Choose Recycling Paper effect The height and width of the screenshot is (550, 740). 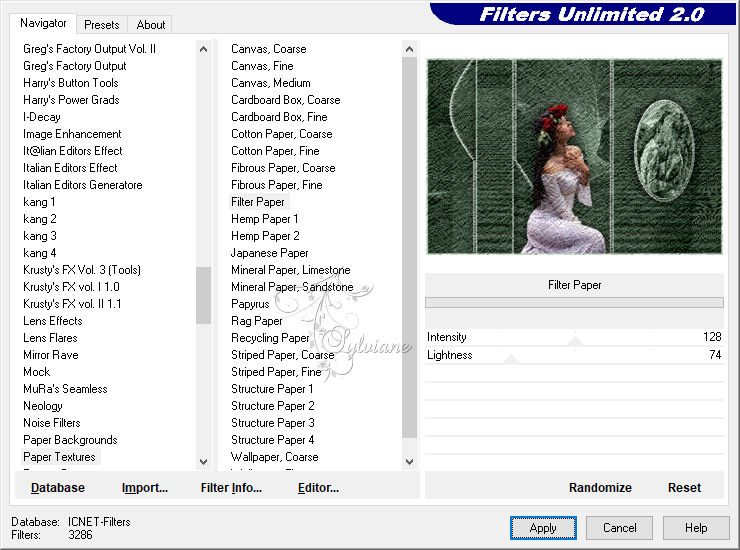270,338
